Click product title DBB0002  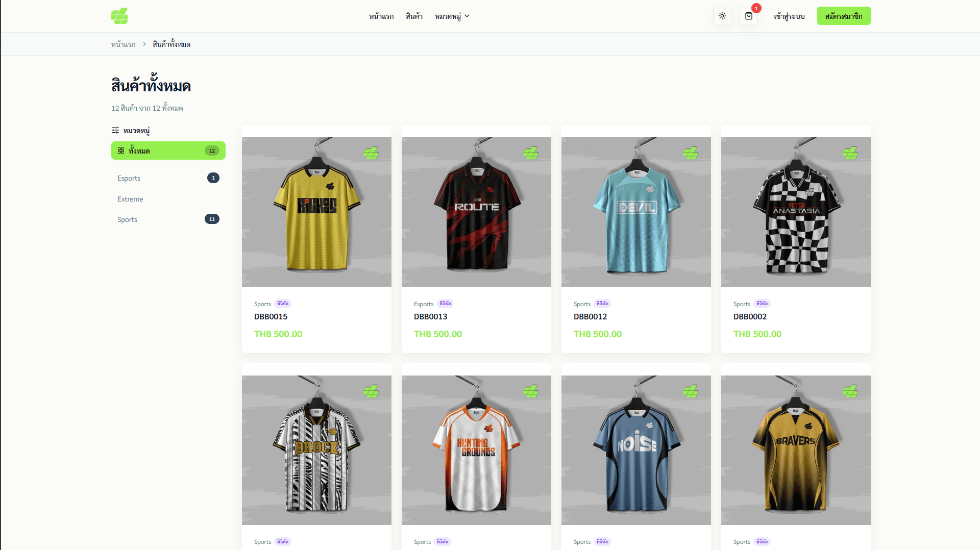750,316
